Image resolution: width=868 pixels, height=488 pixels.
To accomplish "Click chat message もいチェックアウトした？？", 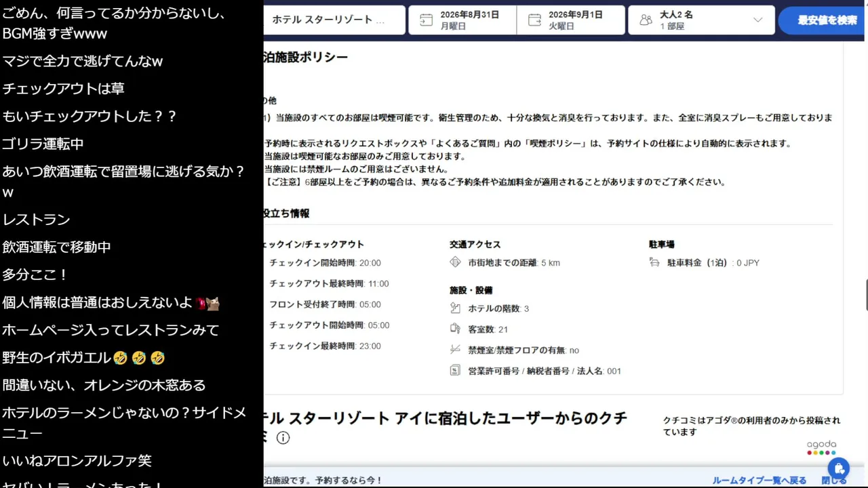I will (90, 116).
